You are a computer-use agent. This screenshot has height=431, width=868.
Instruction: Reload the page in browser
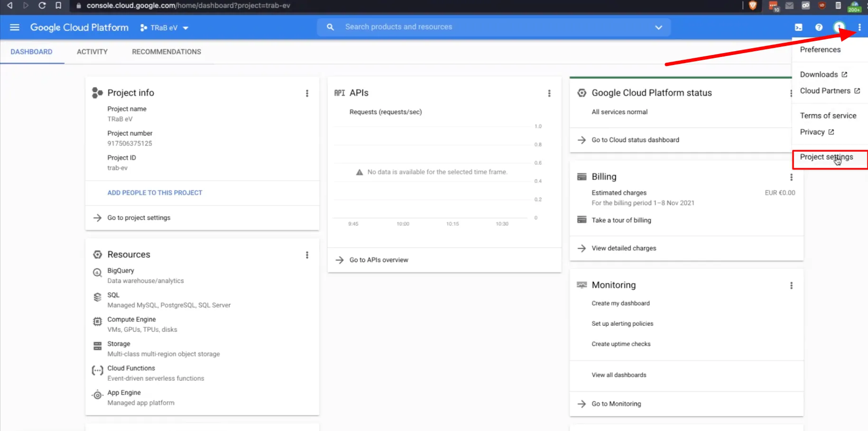tap(42, 6)
